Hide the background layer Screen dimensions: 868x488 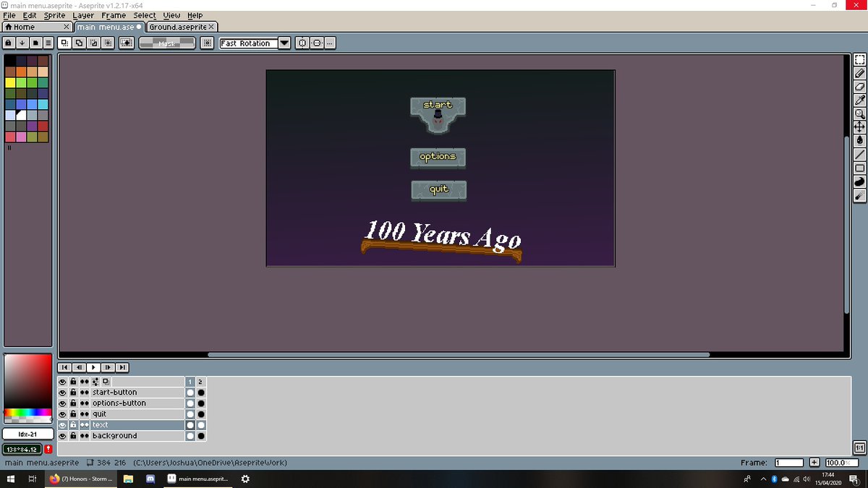tap(62, 436)
